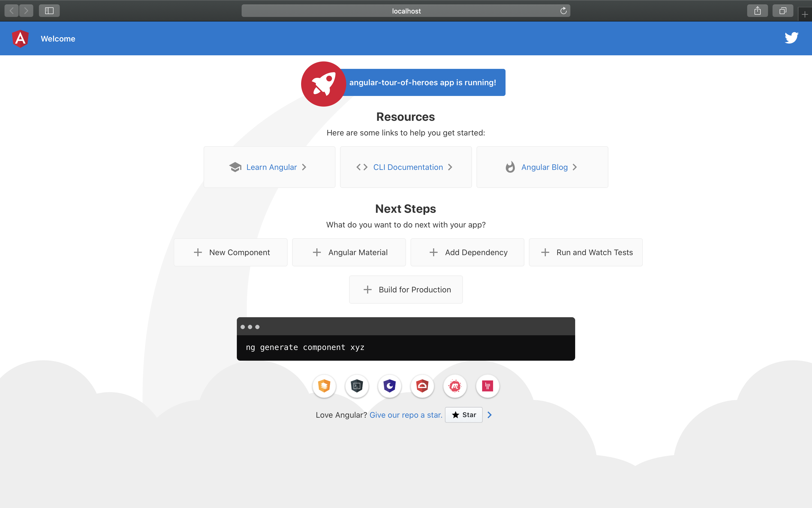
Task: Go forward with the browser forward arrow
Action: tap(26, 11)
